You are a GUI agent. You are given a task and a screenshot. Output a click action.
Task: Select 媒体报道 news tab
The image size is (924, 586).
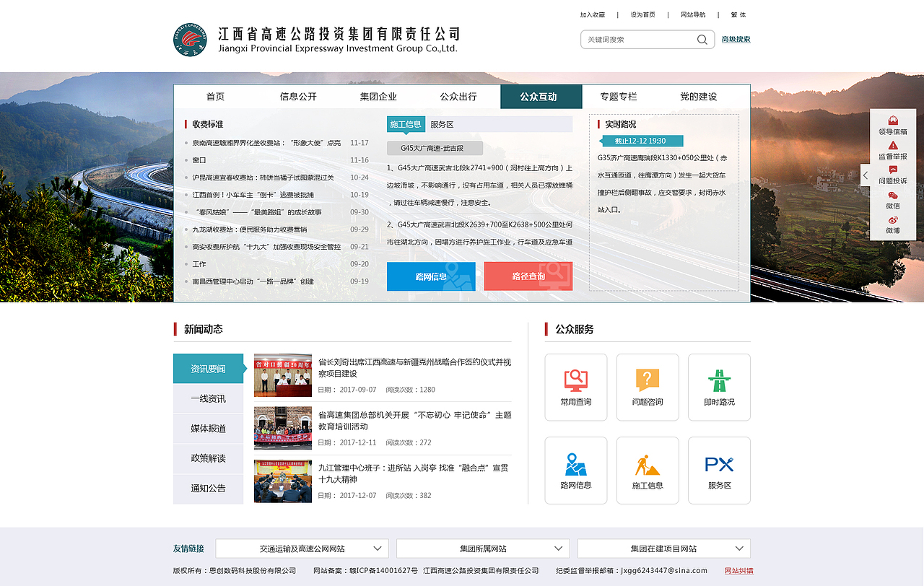coord(208,429)
